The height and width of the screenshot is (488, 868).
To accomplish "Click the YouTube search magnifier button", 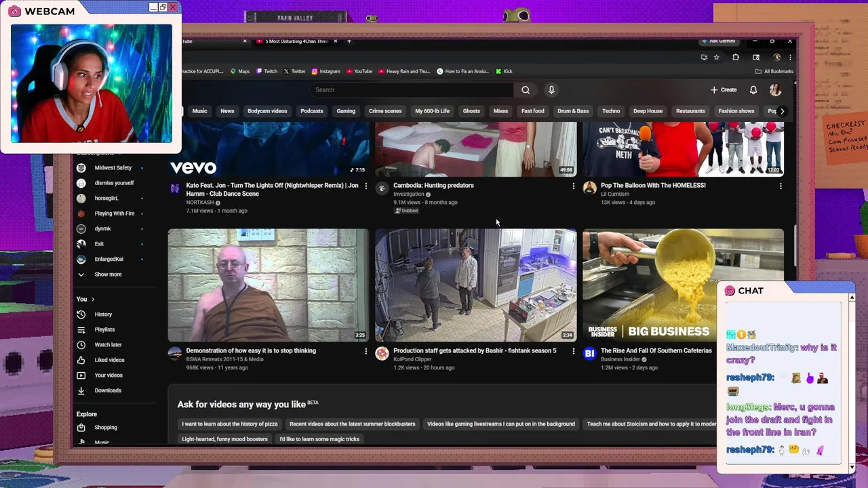I will [526, 89].
